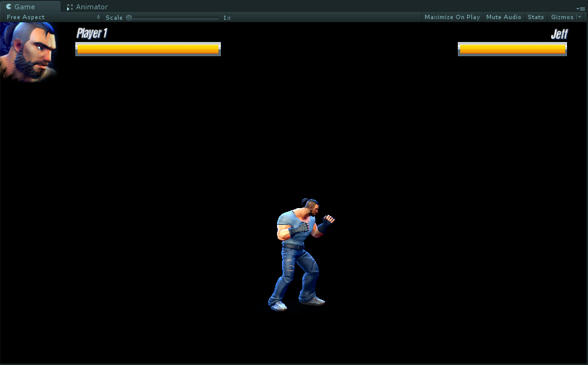Image resolution: width=588 pixels, height=365 pixels.
Task: Open the panel options menu icon
Action: (581, 9)
